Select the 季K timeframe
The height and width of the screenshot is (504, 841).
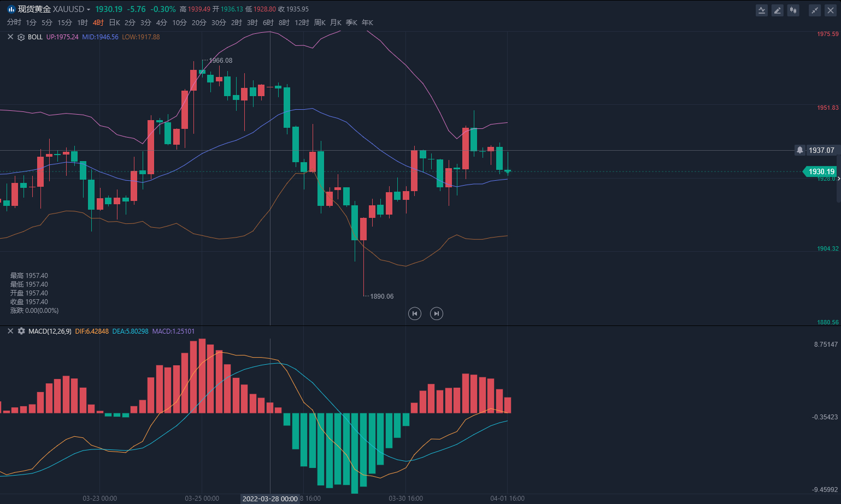(351, 22)
